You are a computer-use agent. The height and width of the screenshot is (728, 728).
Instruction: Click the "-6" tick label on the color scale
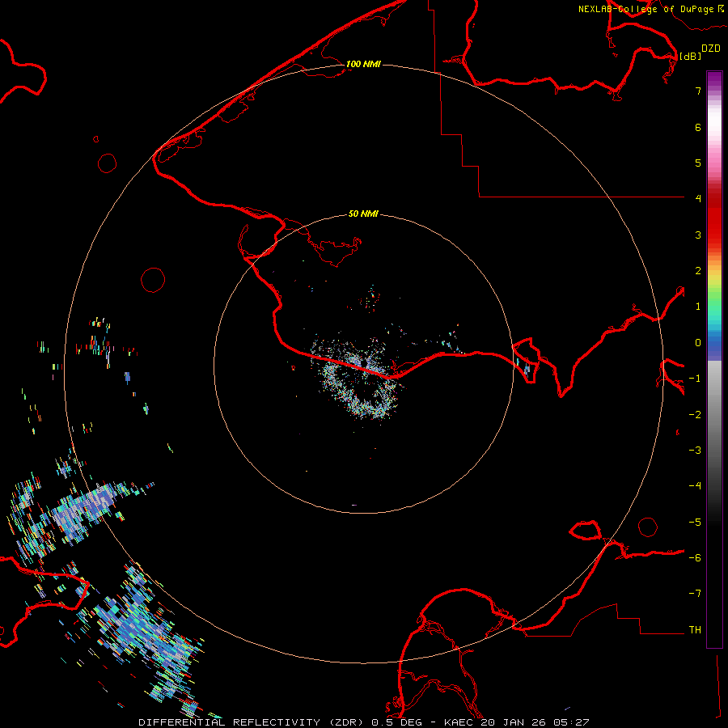pyautogui.click(x=695, y=558)
